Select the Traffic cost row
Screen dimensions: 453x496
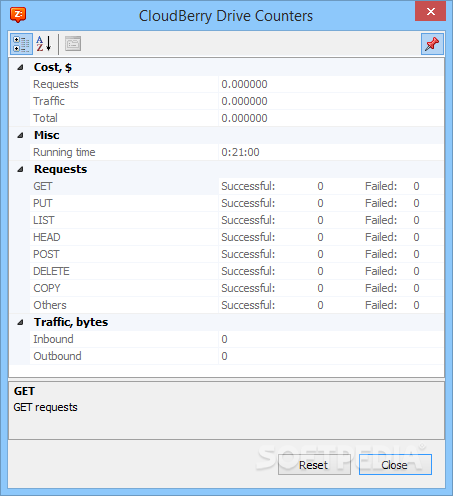237,101
